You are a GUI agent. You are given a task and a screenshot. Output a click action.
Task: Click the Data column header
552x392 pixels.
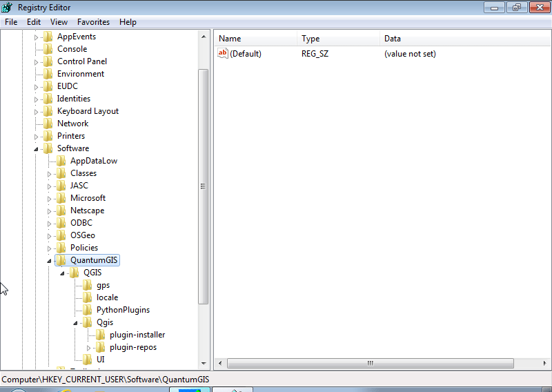tap(466, 39)
